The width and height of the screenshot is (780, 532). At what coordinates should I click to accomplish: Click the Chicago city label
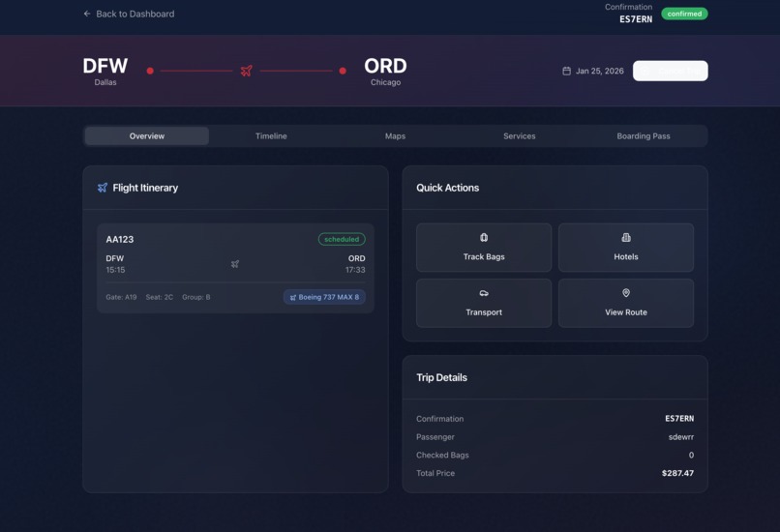tap(385, 82)
